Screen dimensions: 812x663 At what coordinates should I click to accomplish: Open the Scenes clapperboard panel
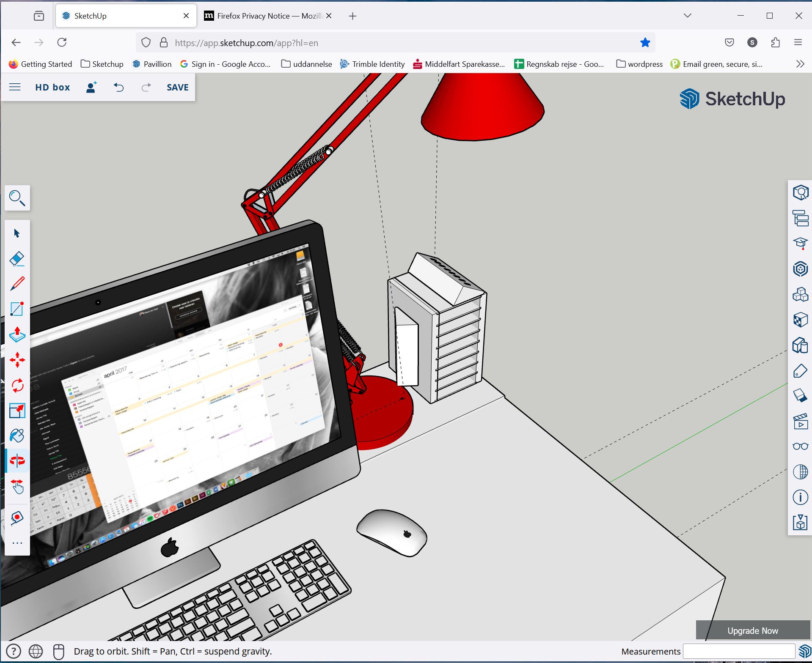tap(800, 422)
